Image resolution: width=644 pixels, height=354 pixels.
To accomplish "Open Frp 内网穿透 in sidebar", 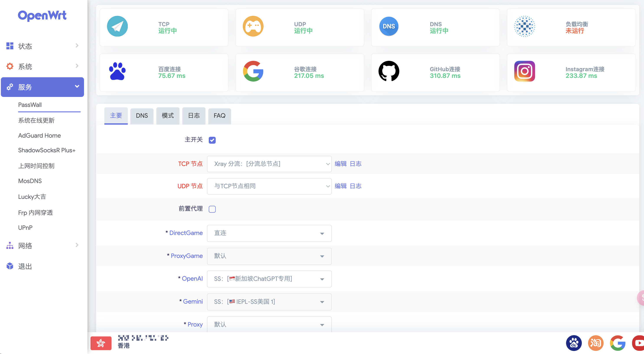I will (x=36, y=213).
